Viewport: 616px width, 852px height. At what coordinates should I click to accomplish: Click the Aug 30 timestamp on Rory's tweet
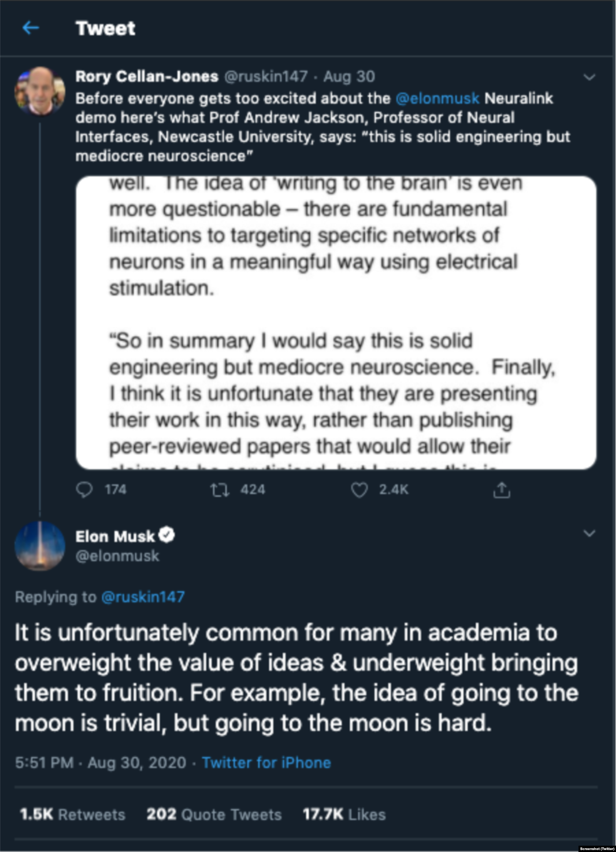tap(349, 77)
